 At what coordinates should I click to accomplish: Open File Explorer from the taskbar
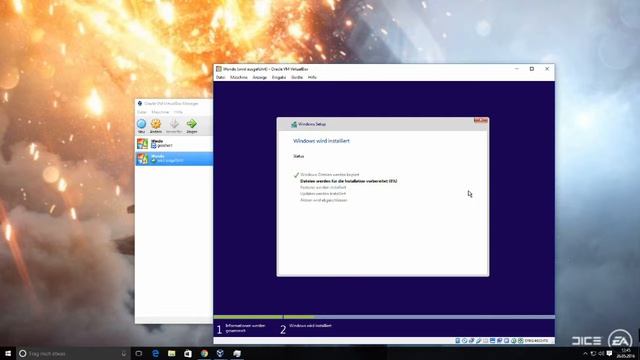coord(171,353)
